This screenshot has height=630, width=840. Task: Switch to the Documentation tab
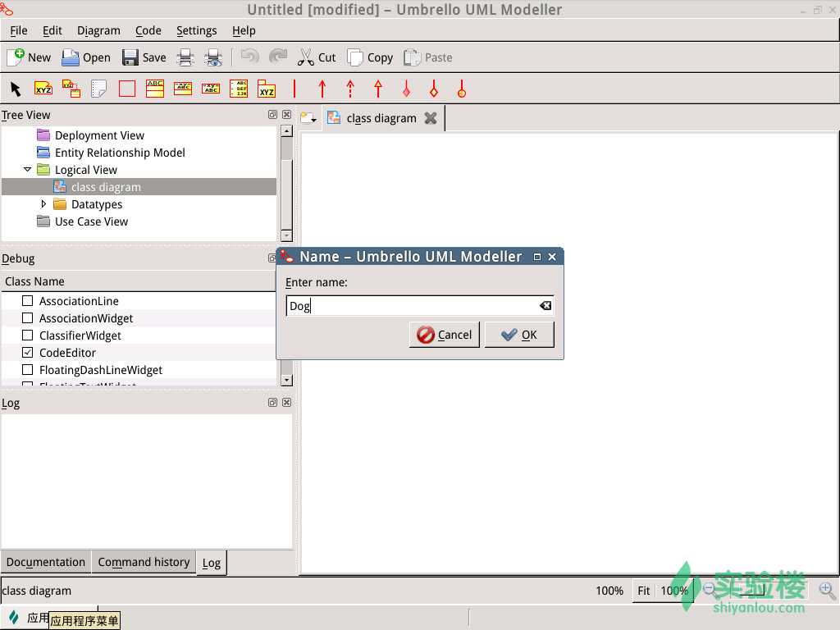[46, 562]
